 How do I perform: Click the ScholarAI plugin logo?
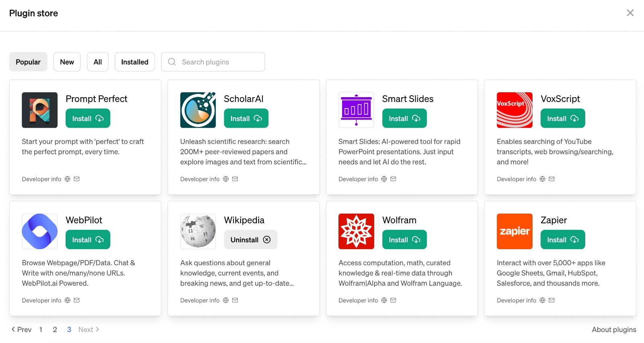(x=198, y=110)
